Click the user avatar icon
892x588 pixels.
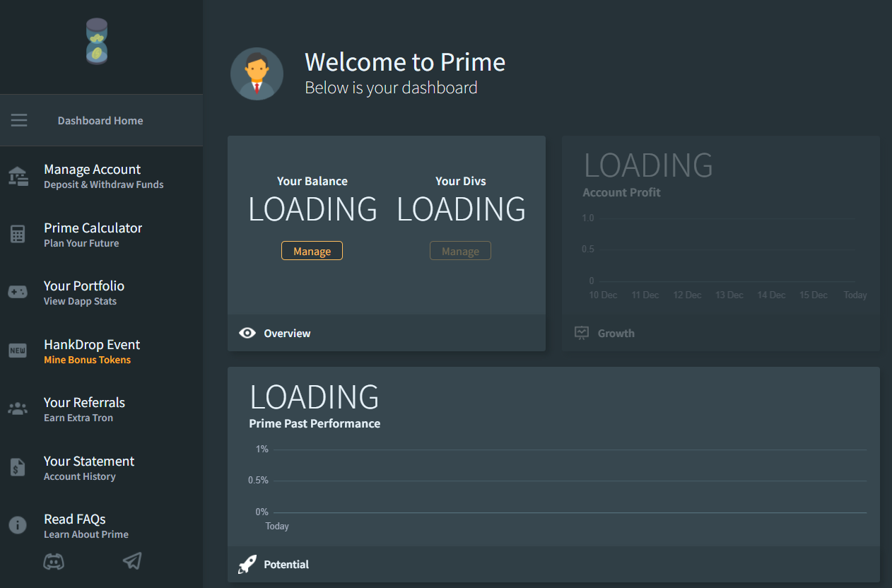coord(257,73)
